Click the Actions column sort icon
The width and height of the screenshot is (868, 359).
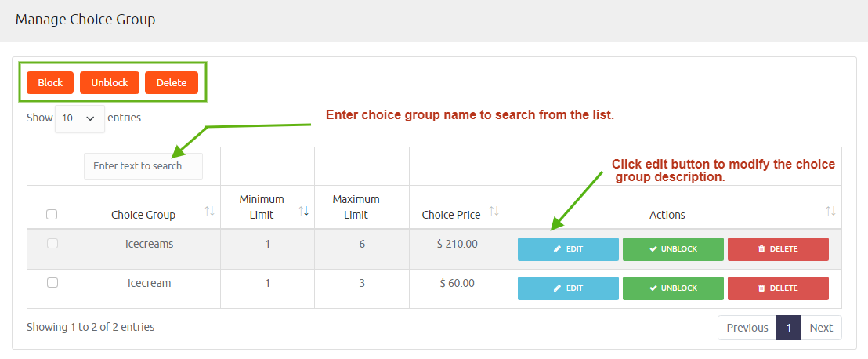pos(830,211)
